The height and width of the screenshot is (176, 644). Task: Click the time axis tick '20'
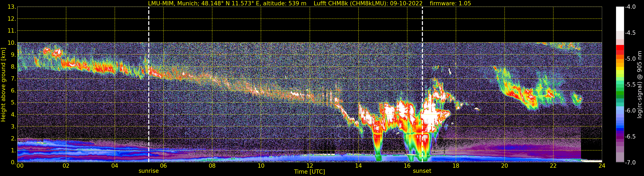(x=505, y=166)
